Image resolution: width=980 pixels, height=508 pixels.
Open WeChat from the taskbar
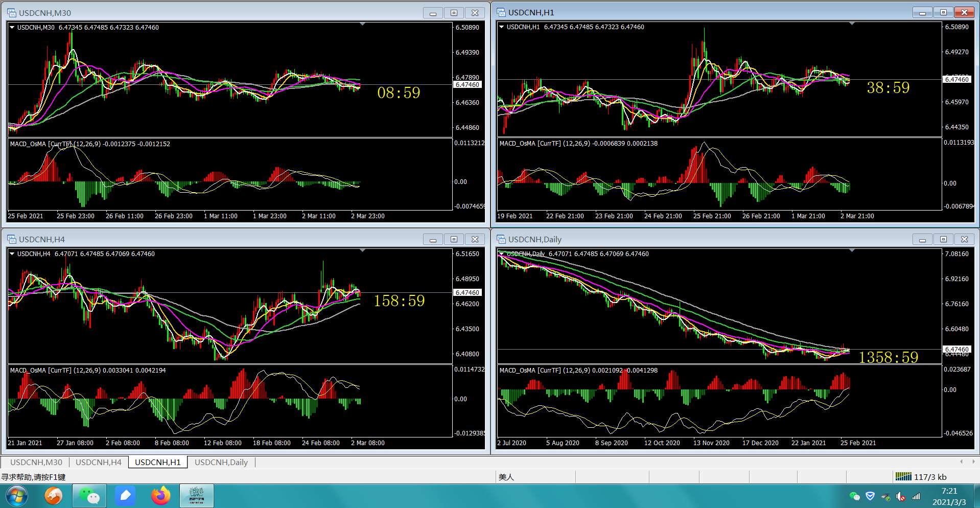pyautogui.click(x=89, y=496)
